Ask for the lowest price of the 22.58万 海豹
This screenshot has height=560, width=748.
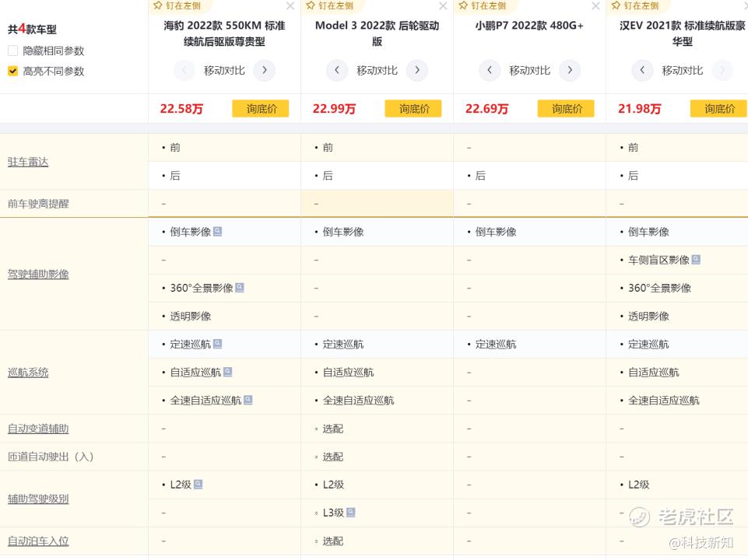click(x=261, y=109)
